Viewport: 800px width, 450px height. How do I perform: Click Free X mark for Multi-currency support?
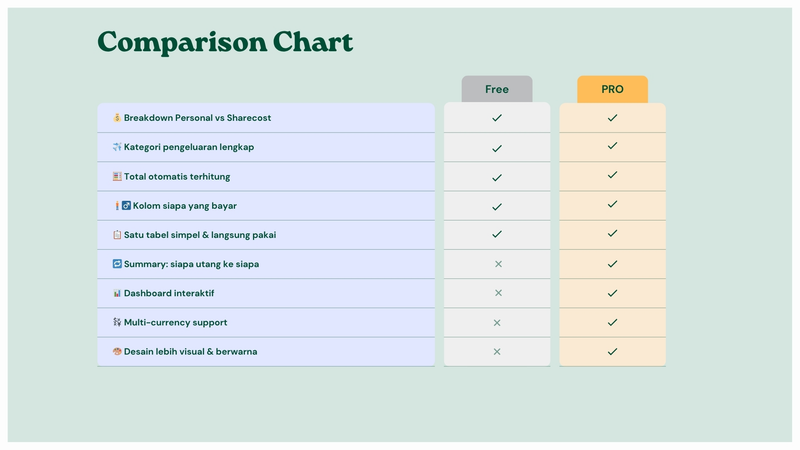click(x=497, y=323)
